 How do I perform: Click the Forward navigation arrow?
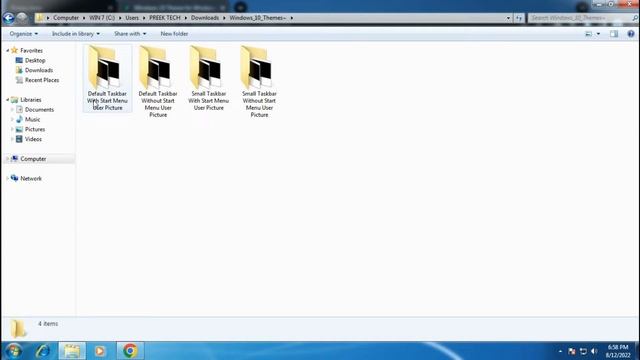pos(22,18)
